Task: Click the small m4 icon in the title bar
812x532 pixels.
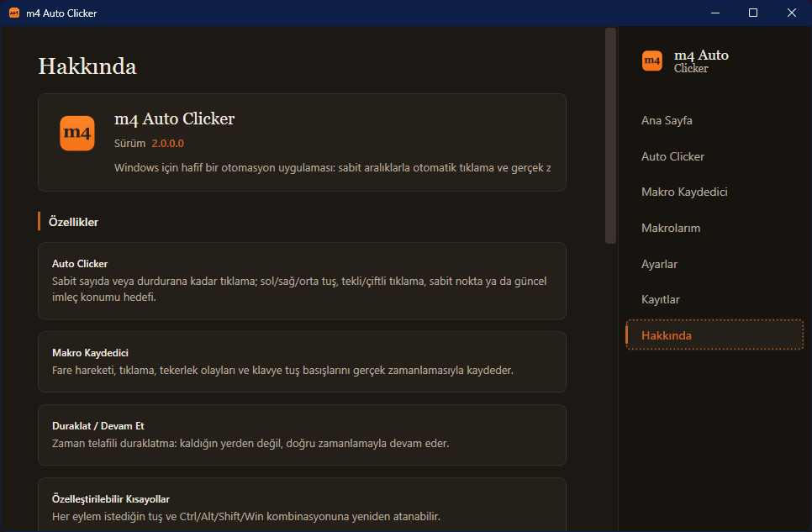Action: coord(14,13)
